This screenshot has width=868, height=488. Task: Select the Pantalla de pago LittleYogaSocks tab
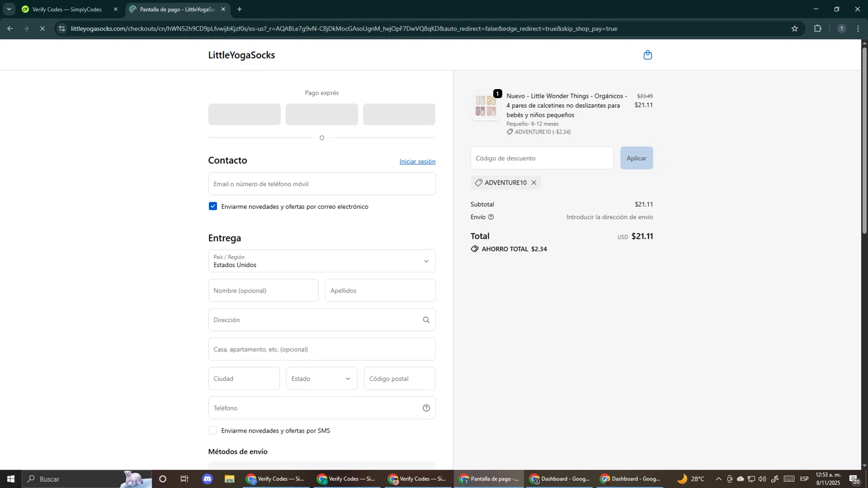click(177, 9)
